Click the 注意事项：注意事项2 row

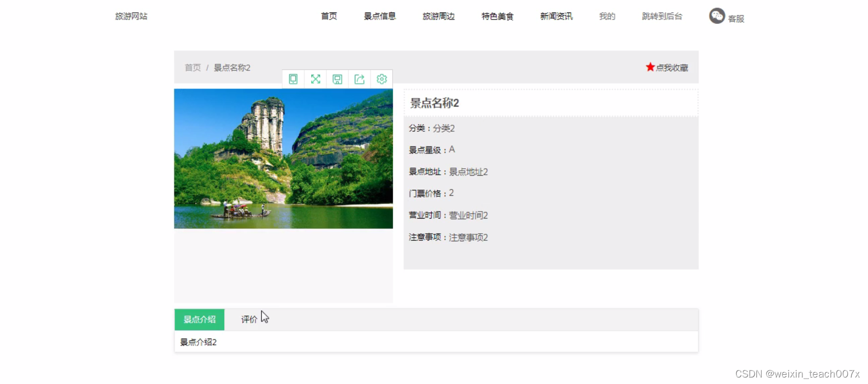448,238
